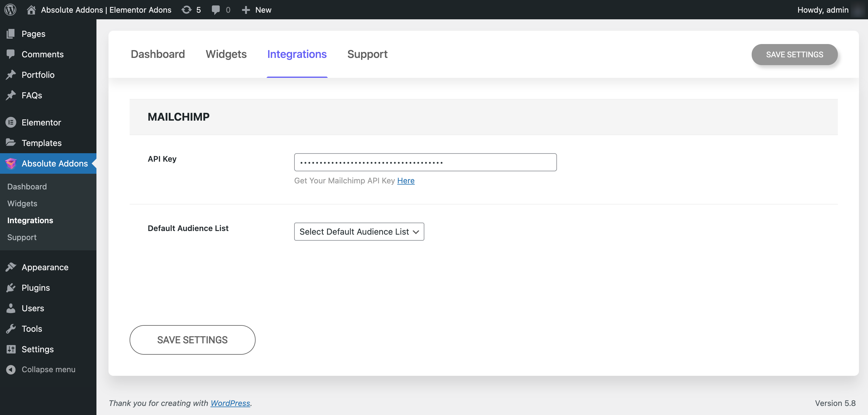Click the Collapse menu label
Image resolution: width=868 pixels, height=415 pixels.
[49, 369]
